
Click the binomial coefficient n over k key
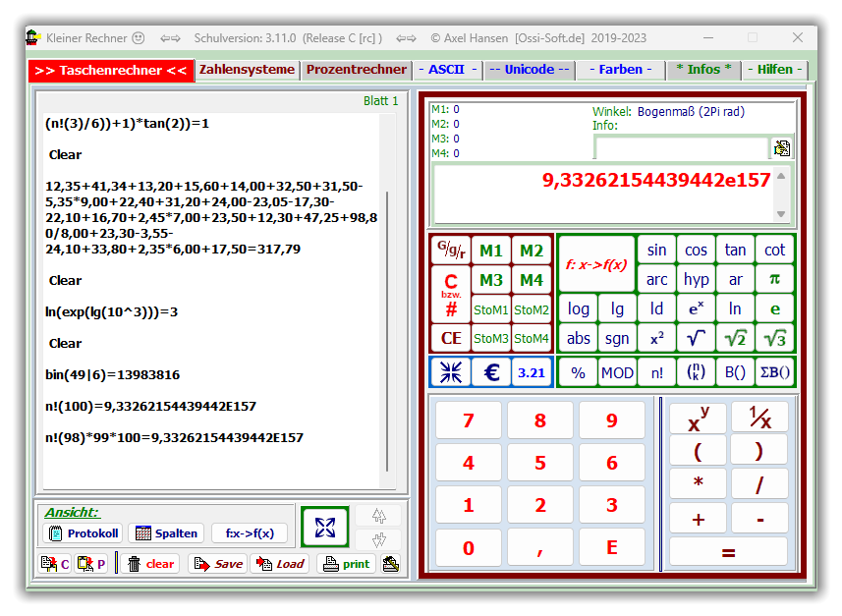pyautogui.click(x=696, y=372)
